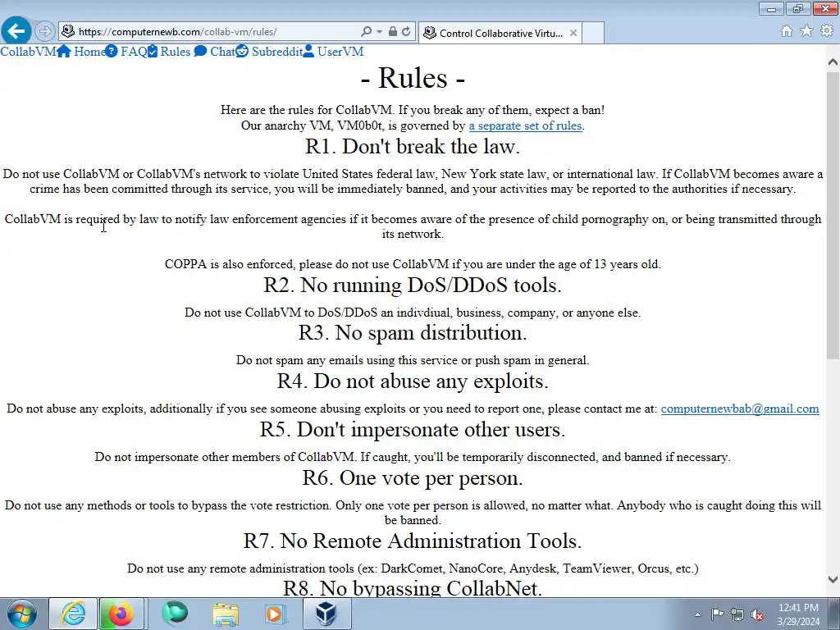Screen dimensions: 840x630
Task: Open the media player taskbar icon
Action: pyautogui.click(x=276, y=614)
